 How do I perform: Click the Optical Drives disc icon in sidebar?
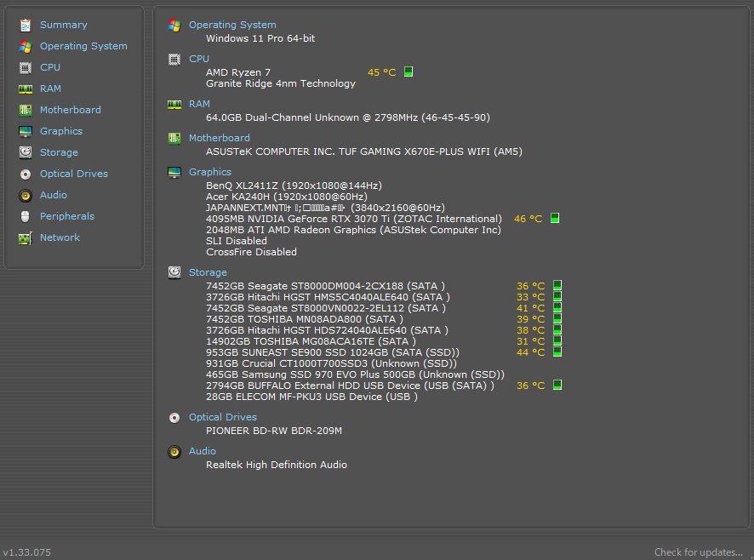26,174
